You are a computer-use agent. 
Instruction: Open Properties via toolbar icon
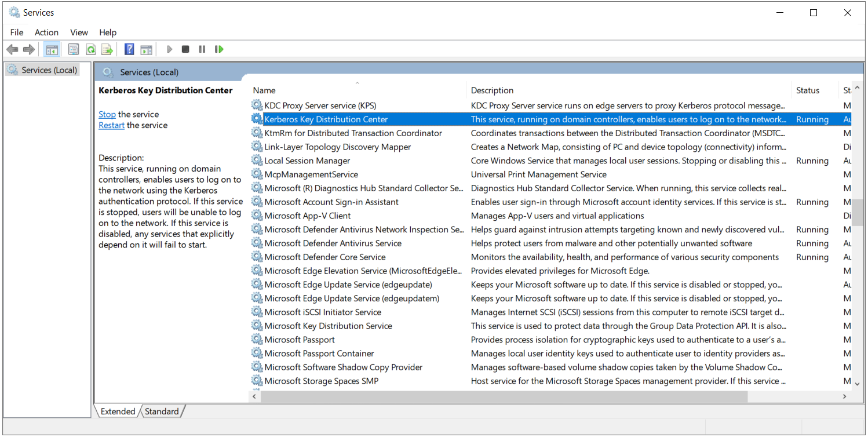(x=74, y=49)
